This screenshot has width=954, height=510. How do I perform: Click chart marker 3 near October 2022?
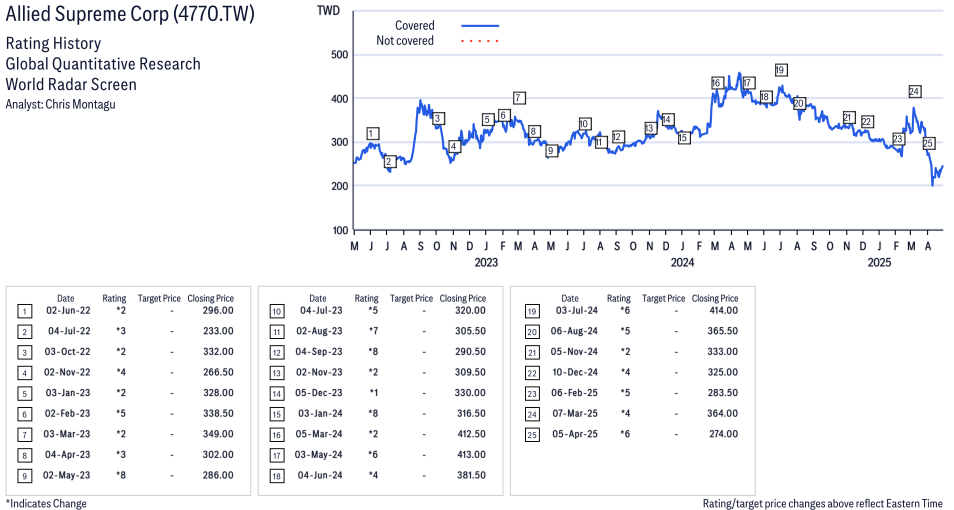[x=437, y=119]
